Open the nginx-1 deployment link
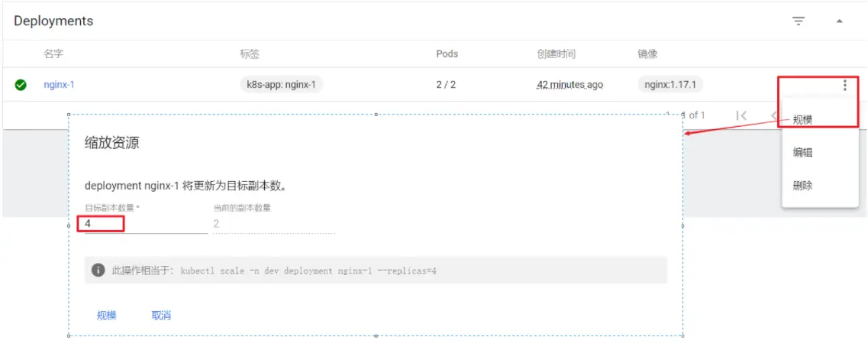 click(59, 85)
